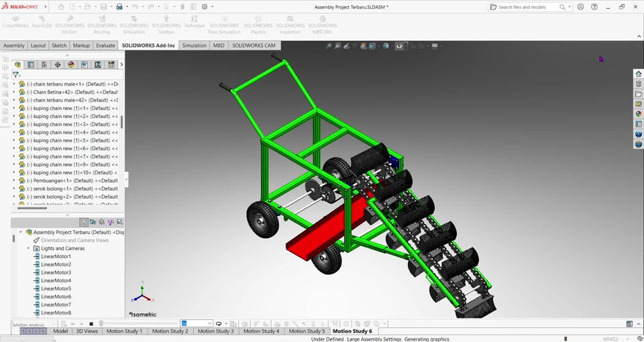Expand Pembuangan<1> component
This screenshot has width=644, height=342.
[x=14, y=180]
